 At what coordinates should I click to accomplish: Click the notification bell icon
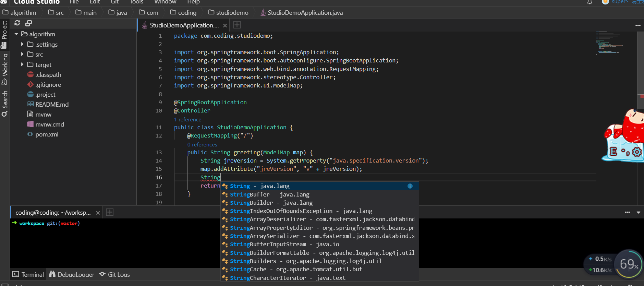(x=590, y=2)
